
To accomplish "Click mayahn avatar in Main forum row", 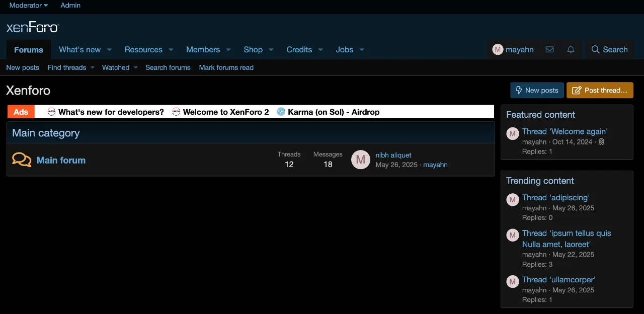I will pos(360,160).
